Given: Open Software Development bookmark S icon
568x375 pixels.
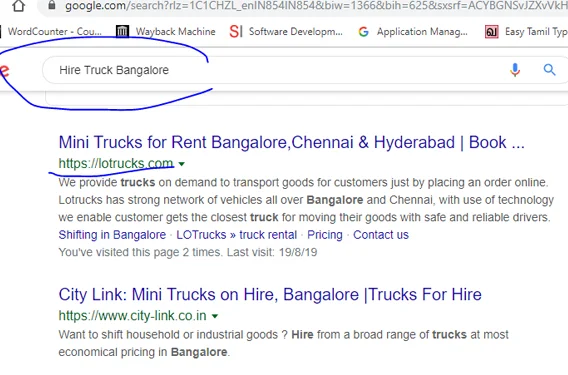Looking at the screenshot, I should point(236,32).
